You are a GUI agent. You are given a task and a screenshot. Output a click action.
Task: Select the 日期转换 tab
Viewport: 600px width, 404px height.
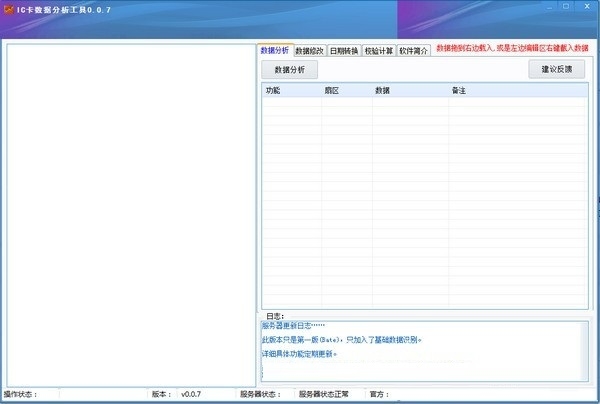click(344, 50)
